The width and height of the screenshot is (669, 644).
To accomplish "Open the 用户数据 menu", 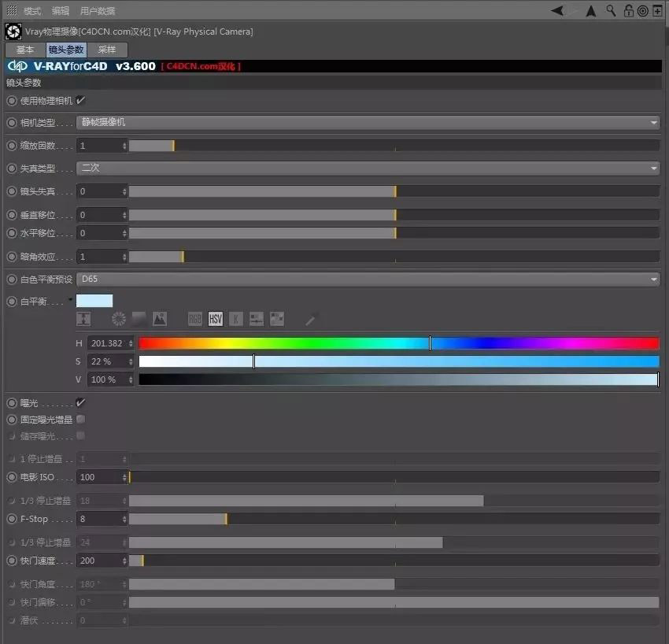I will point(98,11).
